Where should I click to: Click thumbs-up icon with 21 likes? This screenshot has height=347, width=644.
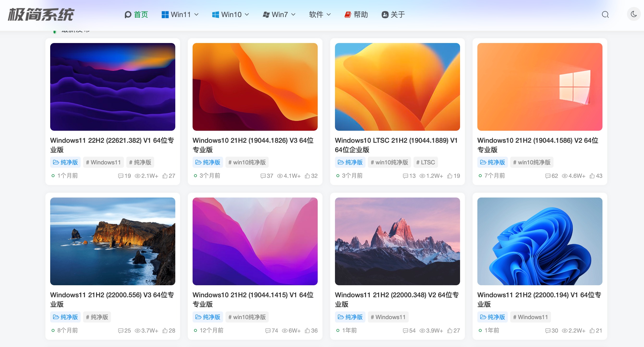click(592, 330)
